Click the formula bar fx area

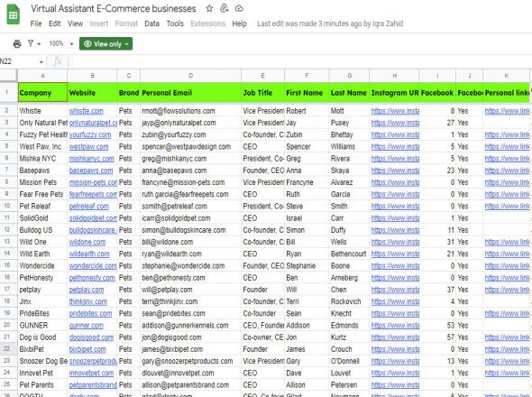click(x=58, y=61)
